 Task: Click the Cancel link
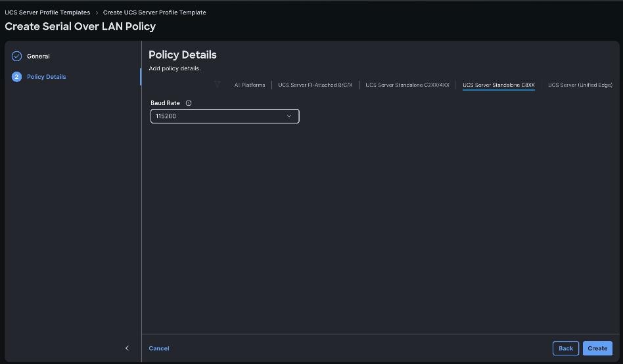coord(159,348)
